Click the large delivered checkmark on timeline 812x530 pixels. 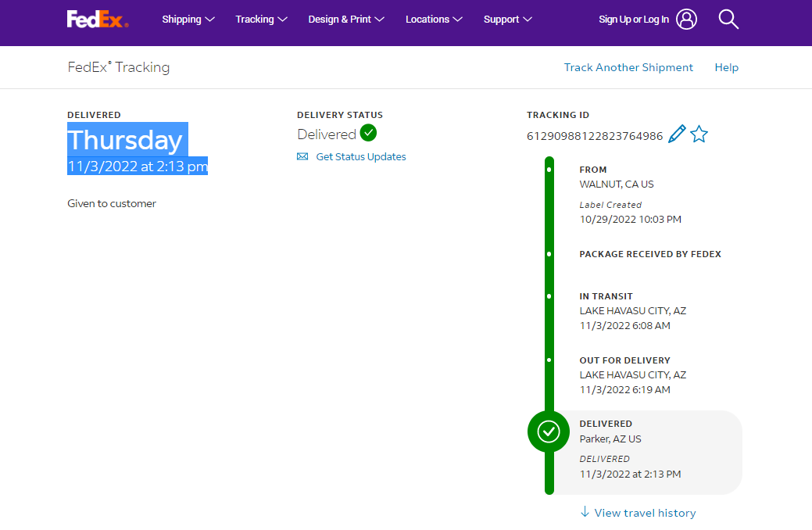549,431
